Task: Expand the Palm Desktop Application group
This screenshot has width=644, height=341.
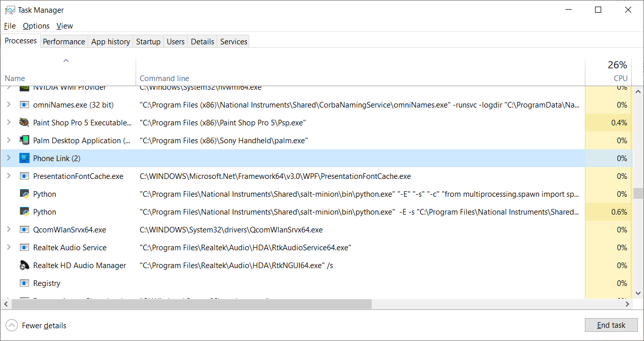Action: [x=8, y=140]
